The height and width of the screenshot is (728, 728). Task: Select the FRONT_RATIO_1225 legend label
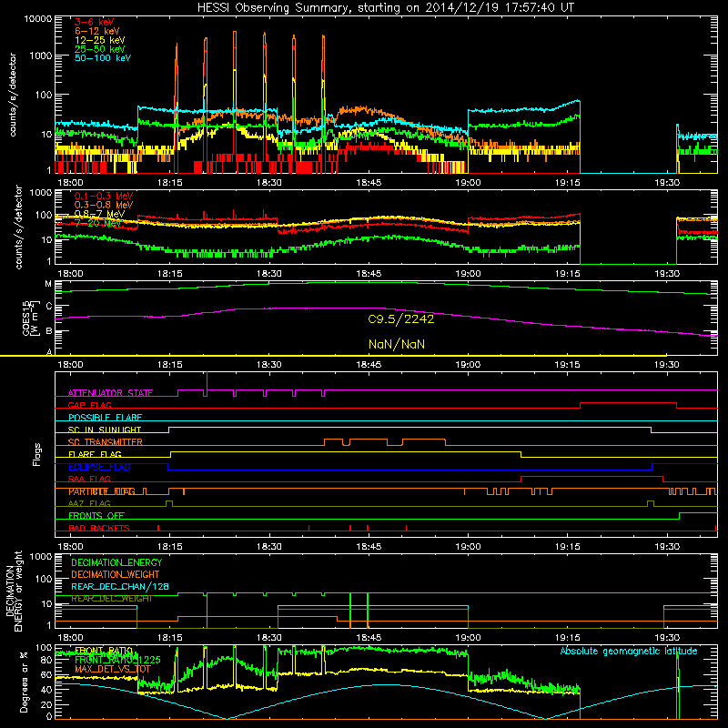tap(117, 660)
